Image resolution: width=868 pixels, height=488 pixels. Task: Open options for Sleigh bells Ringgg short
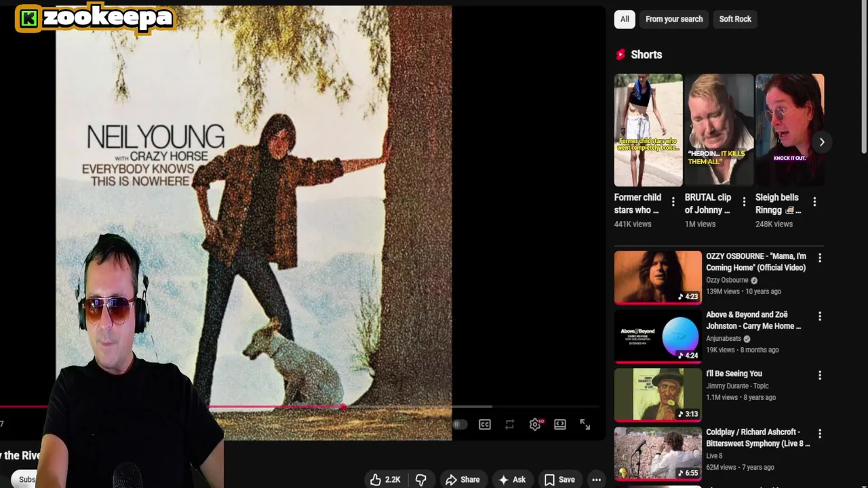tap(814, 201)
